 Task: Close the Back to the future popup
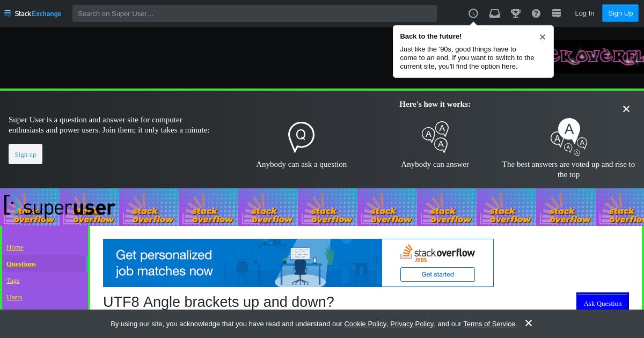543,37
